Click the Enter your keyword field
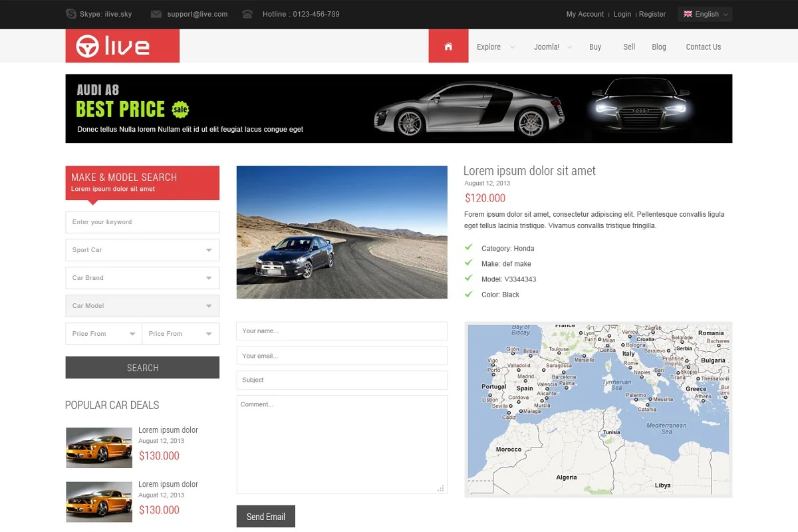 [142, 222]
